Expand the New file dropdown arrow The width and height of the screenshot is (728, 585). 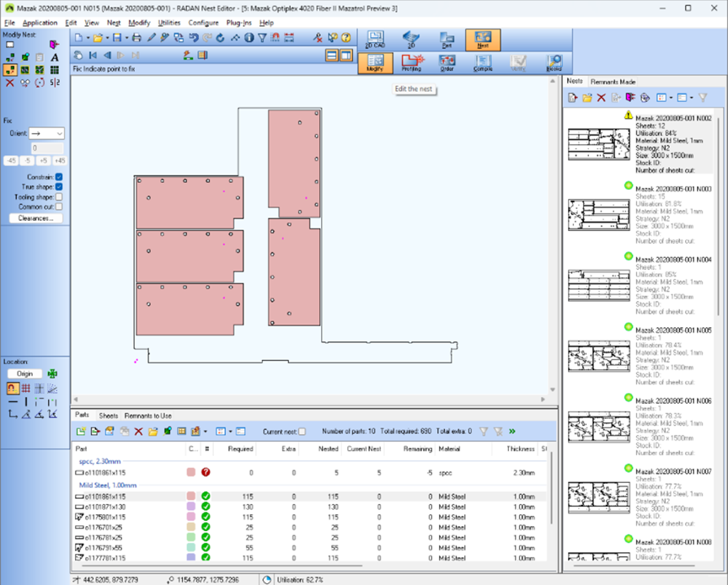[x=88, y=38]
